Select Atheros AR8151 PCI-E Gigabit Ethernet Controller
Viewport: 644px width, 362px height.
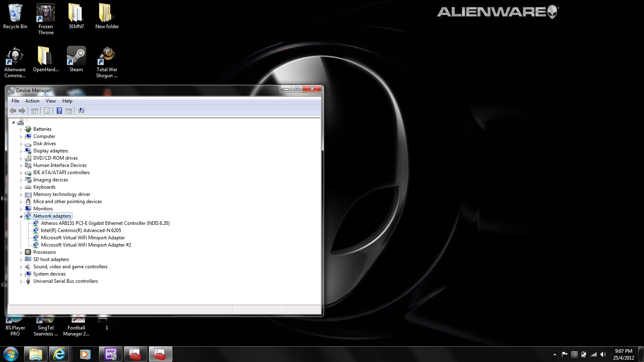click(105, 223)
